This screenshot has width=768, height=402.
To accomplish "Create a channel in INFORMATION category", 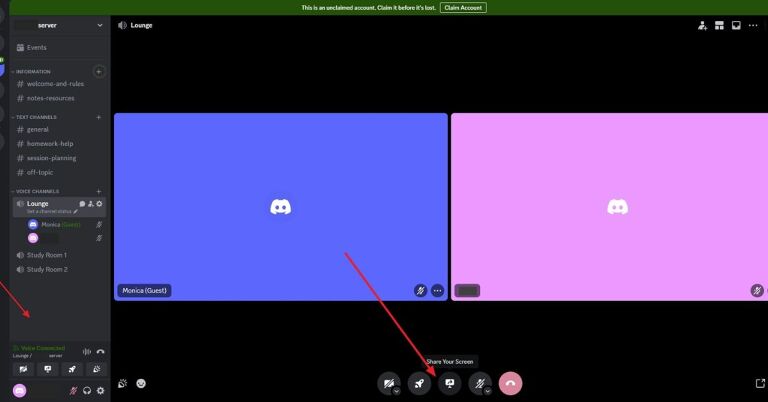I will coord(99,71).
